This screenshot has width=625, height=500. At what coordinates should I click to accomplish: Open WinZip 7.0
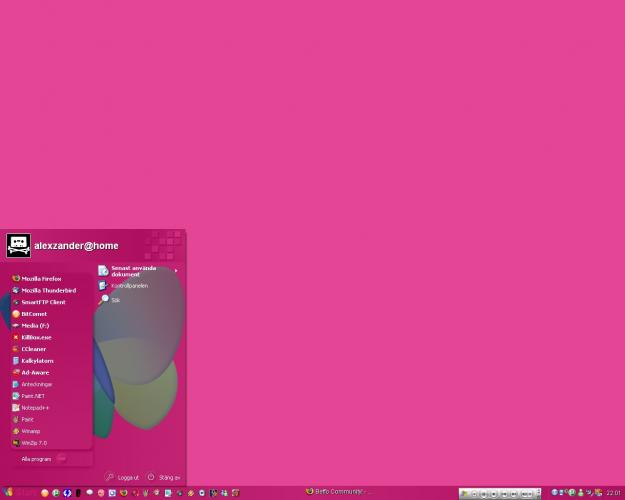pyautogui.click(x=34, y=443)
